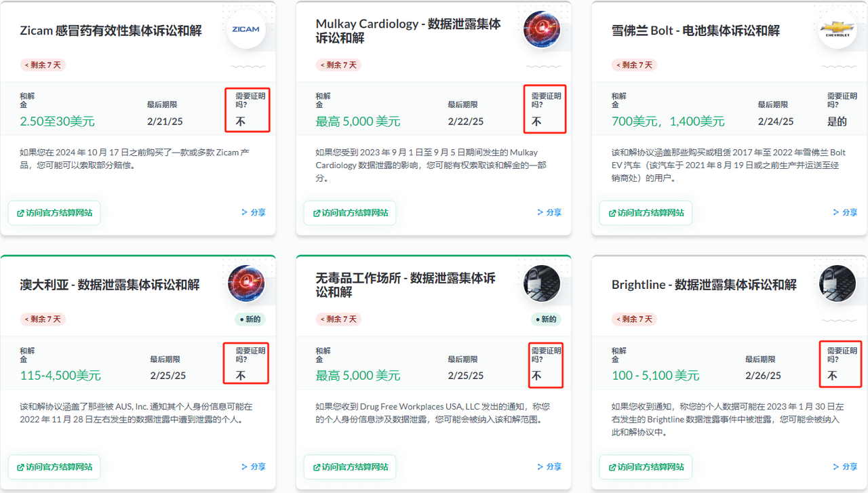Click settlement amount 115-4,500美元
The height and width of the screenshot is (493, 868).
pyautogui.click(x=60, y=376)
